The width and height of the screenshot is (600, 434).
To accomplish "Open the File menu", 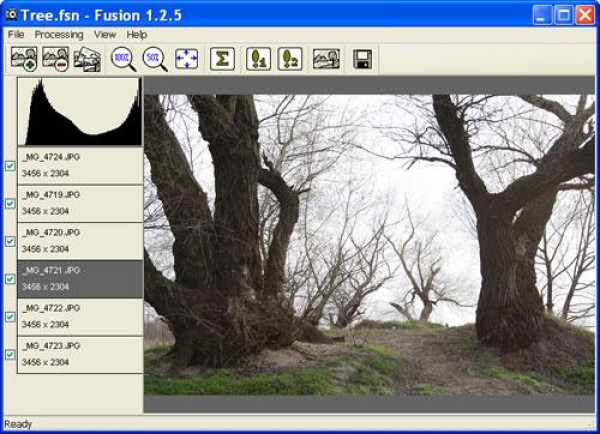I will tap(16, 34).
